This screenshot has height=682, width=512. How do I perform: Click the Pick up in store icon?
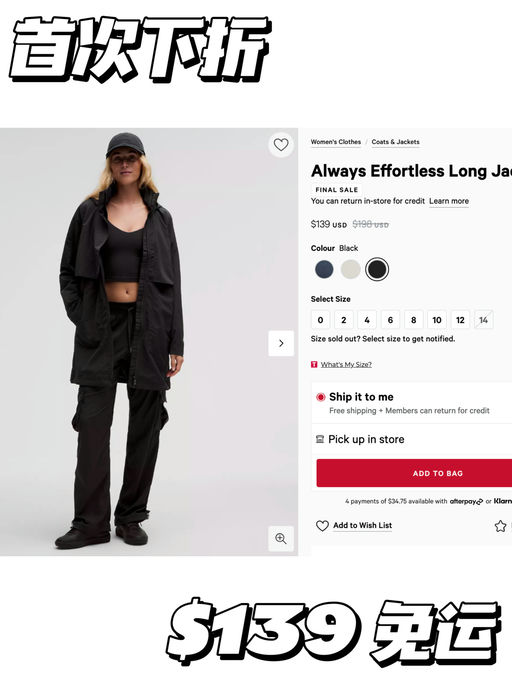[x=320, y=439]
